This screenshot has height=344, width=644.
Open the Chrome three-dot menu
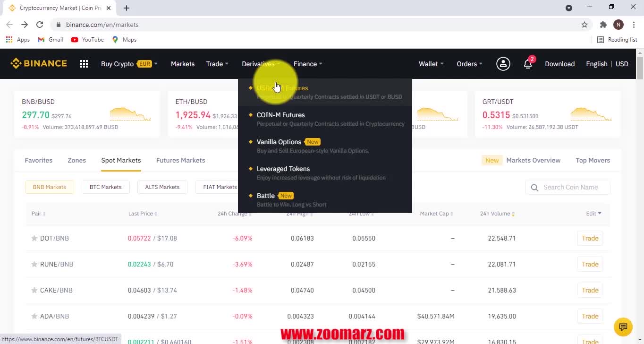click(x=634, y=25)
